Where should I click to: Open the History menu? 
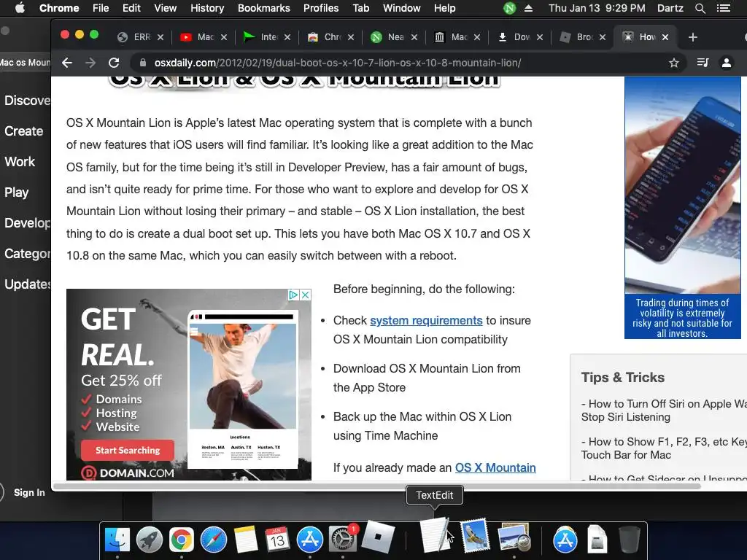pyautogui.click(x=207, y=8)
